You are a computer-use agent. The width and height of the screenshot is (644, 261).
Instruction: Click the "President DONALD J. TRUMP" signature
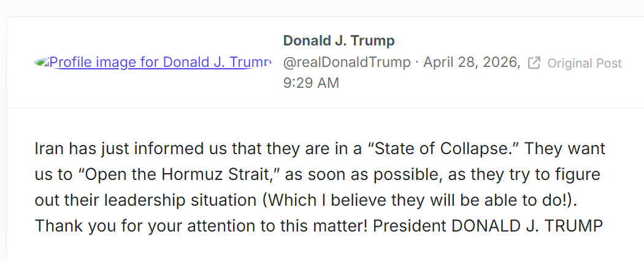pyautogui.click(x=488, y=225)
